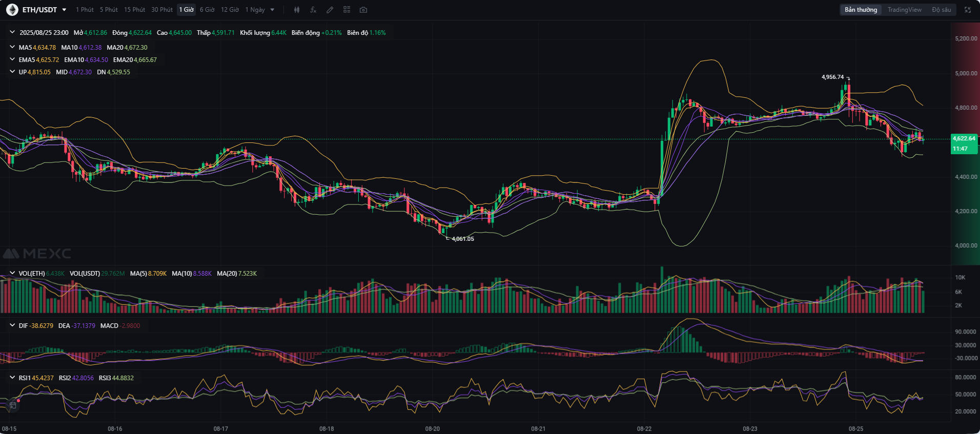Click the Biến động value +0.21%
The height and width of the screenshot is (434, 980).
click(x=332, y=32)
